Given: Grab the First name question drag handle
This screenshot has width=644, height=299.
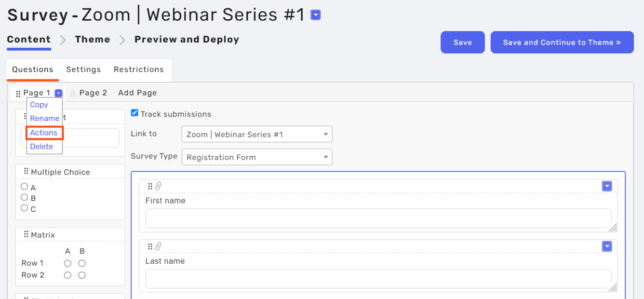Looking at the screenshot, I should click(x=150, y=186).
